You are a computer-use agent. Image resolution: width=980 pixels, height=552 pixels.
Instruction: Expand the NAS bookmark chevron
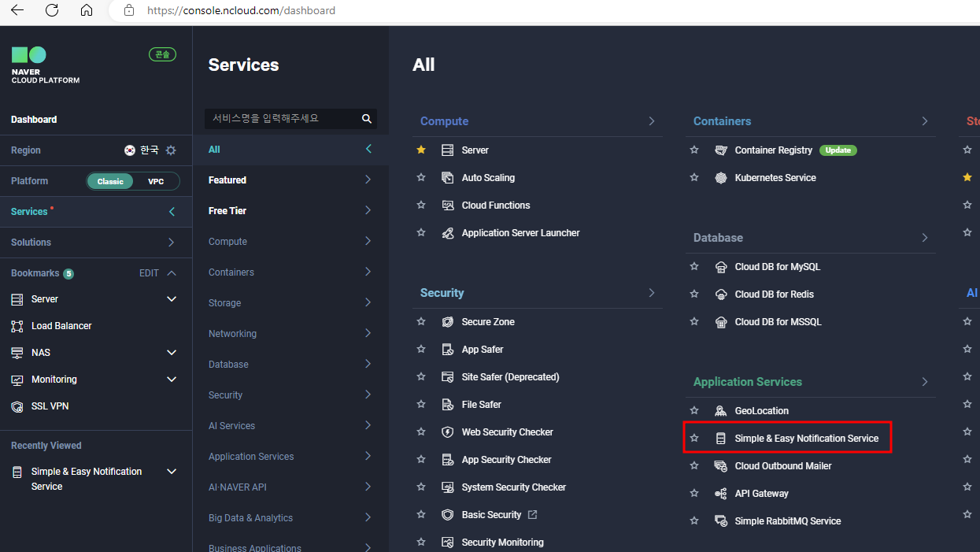pyautogui.click(x=172, y=353)
